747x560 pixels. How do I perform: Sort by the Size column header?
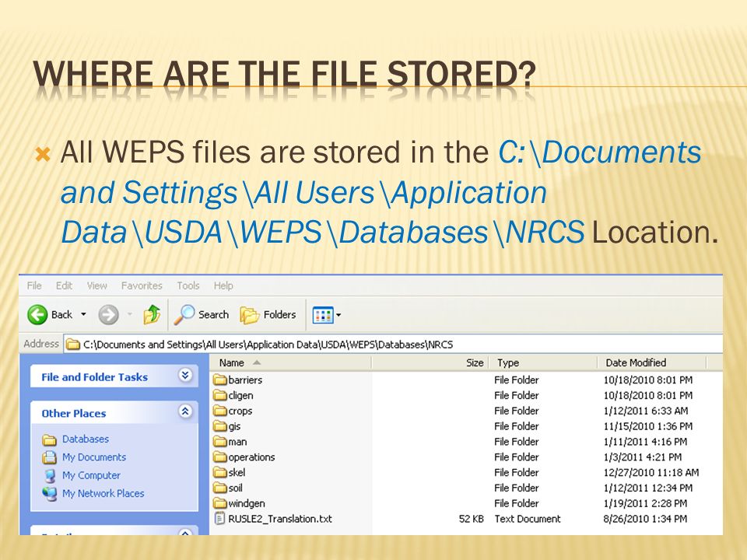tap(430, 363)
